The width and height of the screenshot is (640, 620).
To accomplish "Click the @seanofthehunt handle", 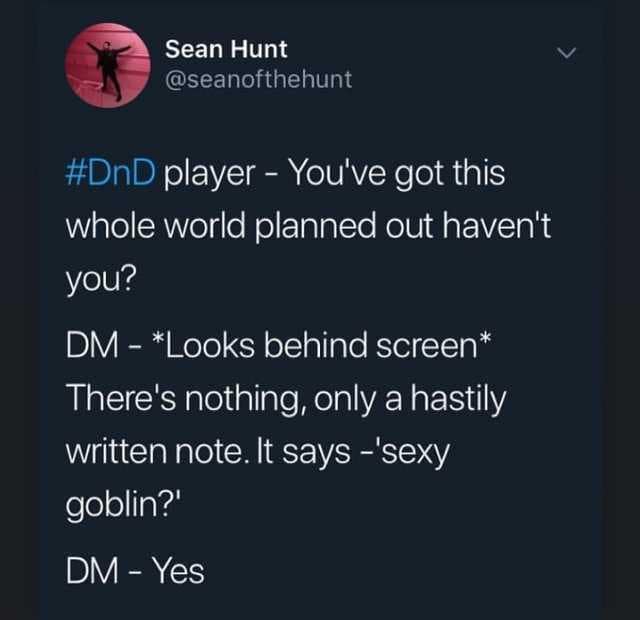I will point(257,78).
